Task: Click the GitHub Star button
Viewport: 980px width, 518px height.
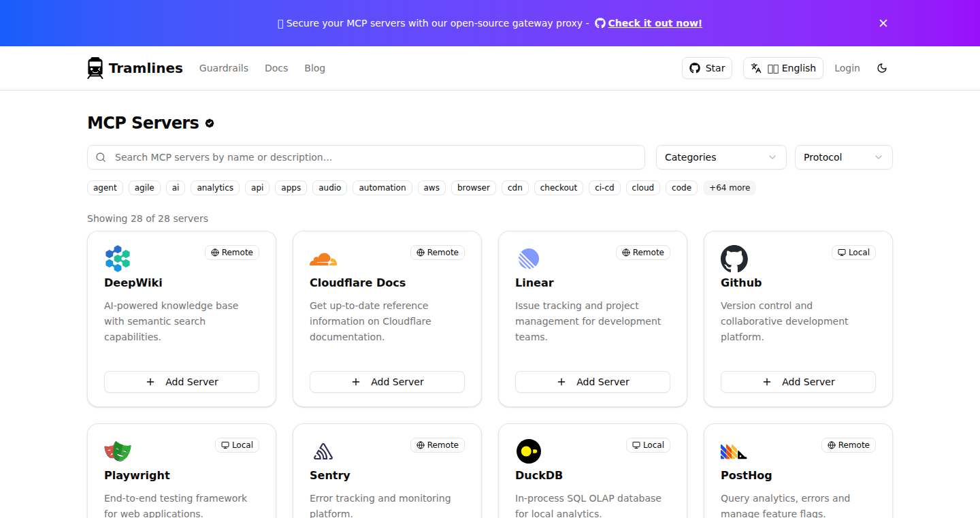Action: (707, 68)
